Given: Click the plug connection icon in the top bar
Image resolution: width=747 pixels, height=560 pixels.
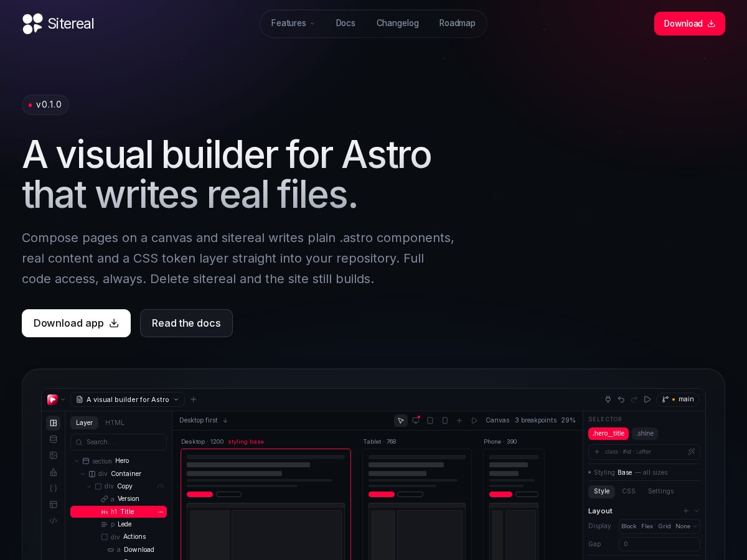Looking at the screenshot, I should click(x=608, y=399).
